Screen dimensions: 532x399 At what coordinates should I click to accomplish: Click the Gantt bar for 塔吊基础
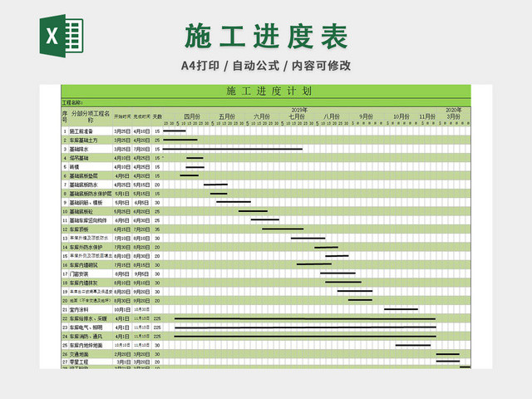click(195, 158)
